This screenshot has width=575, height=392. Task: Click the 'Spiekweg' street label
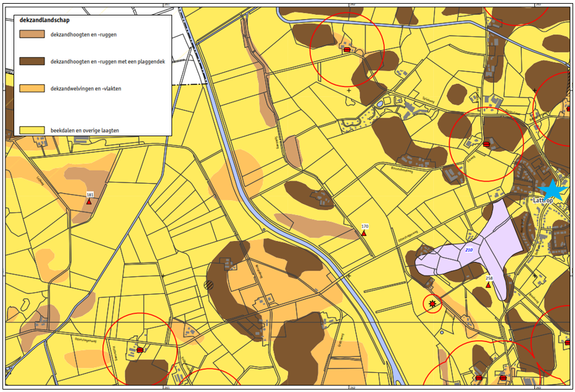click(x=428, y=99)
